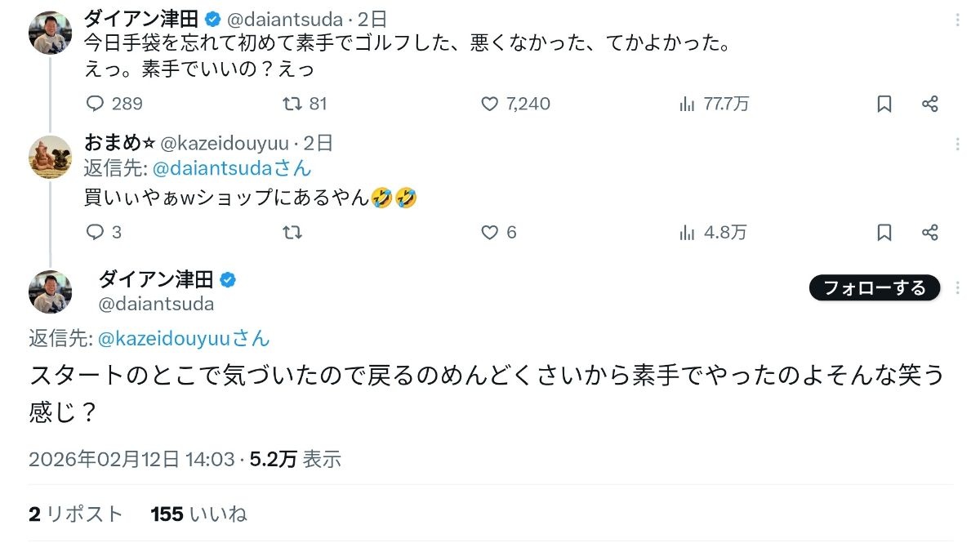
Task: Share the first tweet by ダイアン津田
Action: [929, 104]
